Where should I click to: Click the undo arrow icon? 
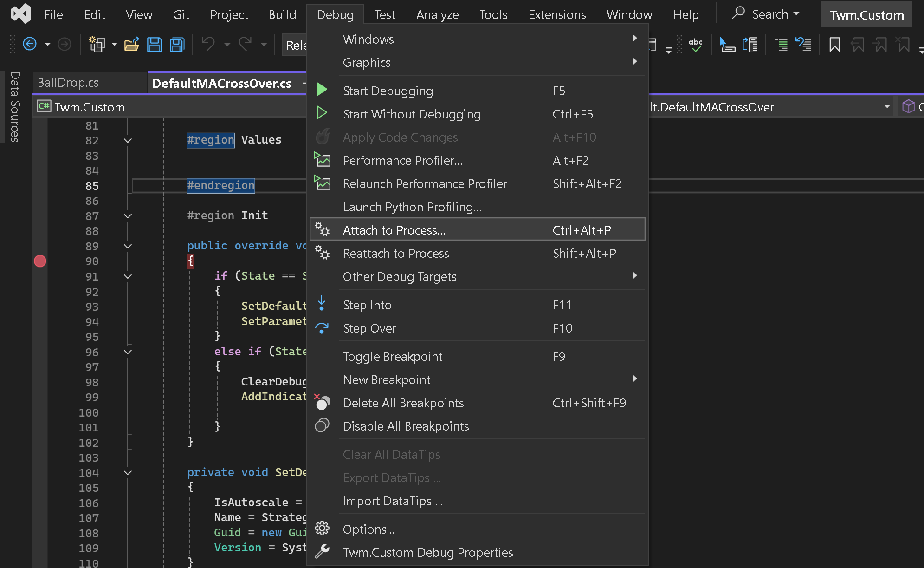coord(208,45)
